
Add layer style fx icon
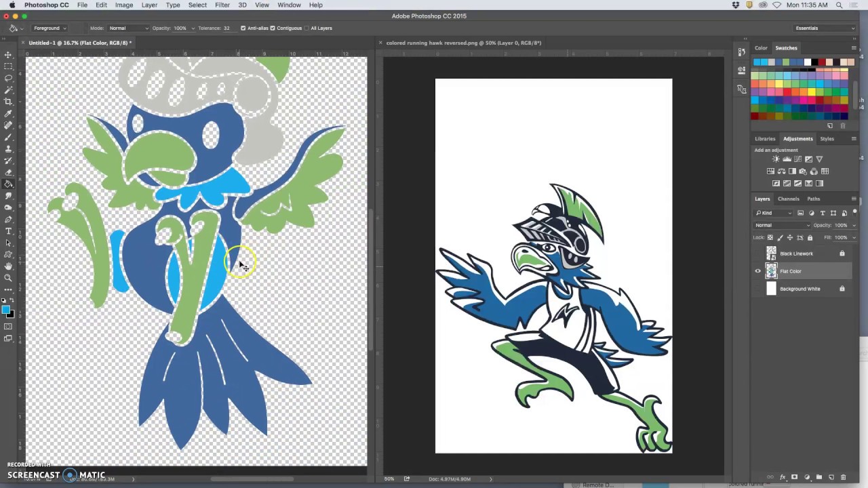(x=783, y=477)
